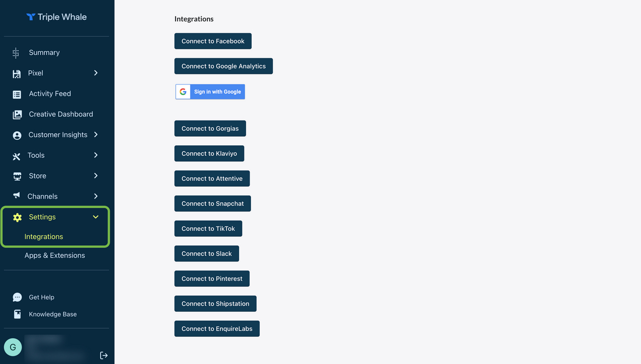Click the Settings gear icon
The image size is (641, 364).
point(17,217)
